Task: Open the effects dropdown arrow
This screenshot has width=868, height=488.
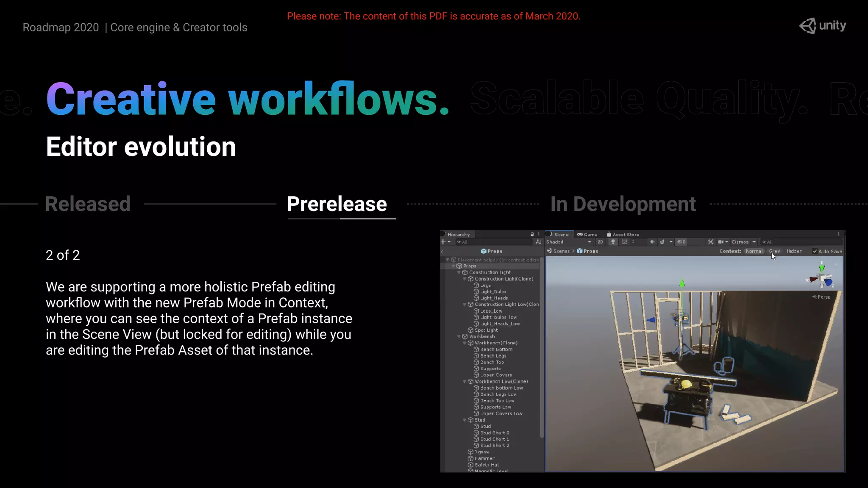Action: (671, 242)
